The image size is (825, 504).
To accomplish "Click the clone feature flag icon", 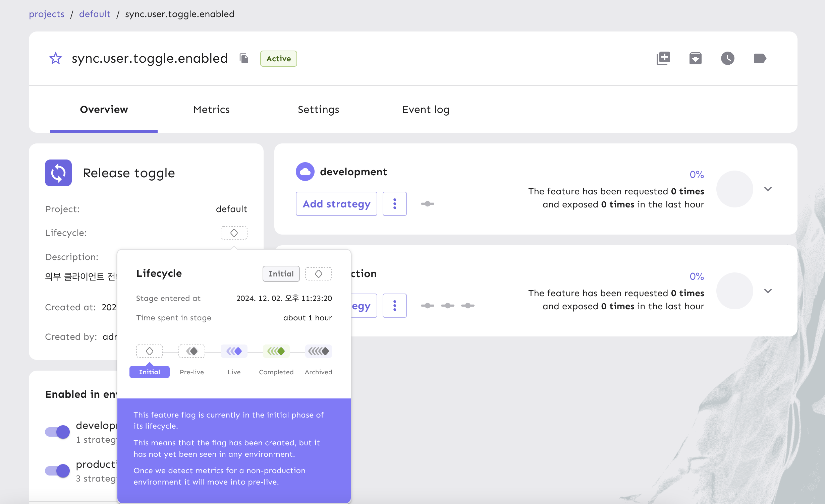I will (663, 58).
